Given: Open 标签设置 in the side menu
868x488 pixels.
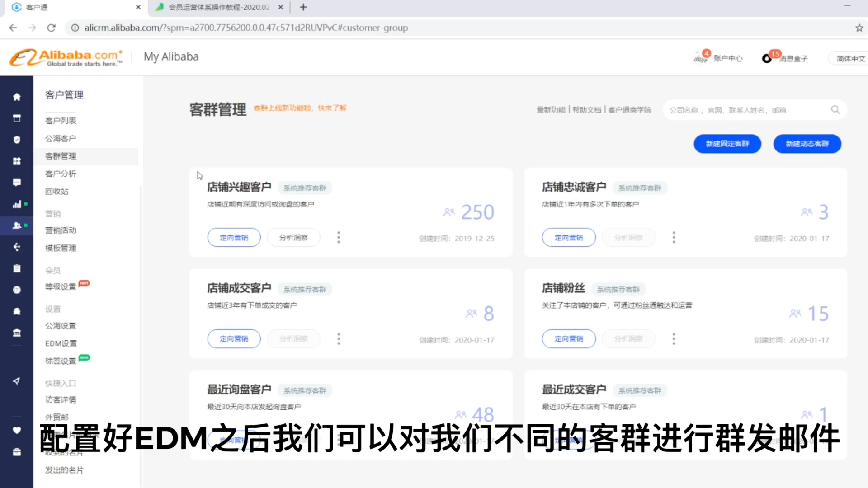Looking at the screenshot, I should (61, 361).
